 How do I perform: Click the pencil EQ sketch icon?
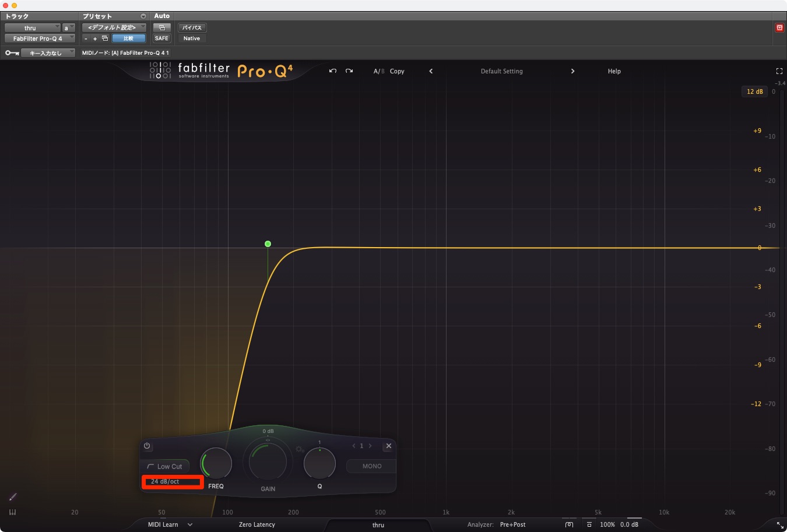click(13, 496)
